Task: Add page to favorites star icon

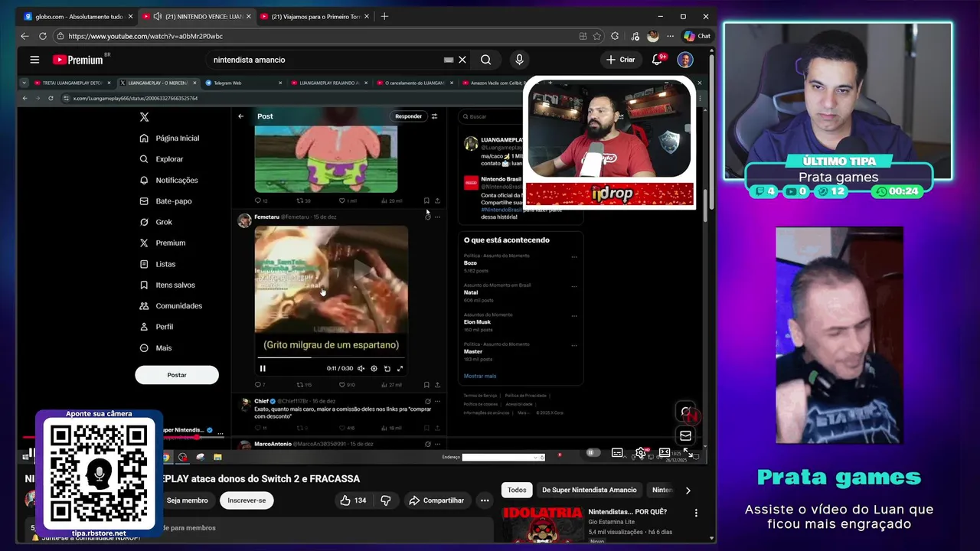Action: (597, 36)
